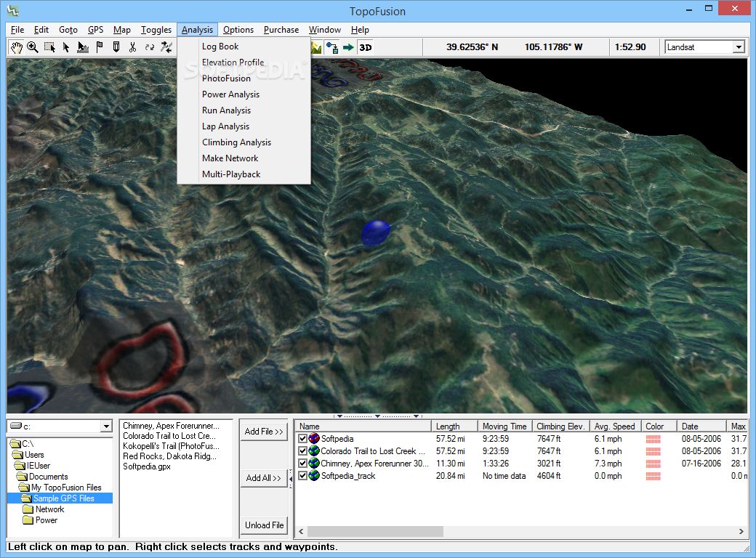
Task: Select the scissors cut tool
Action: coord(132,47)
